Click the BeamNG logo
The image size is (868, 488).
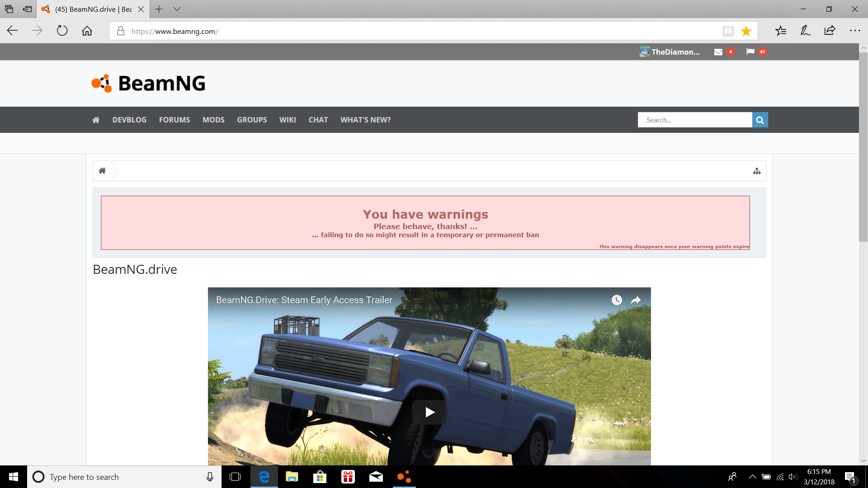pyautogui.click(x=148, y=84)
